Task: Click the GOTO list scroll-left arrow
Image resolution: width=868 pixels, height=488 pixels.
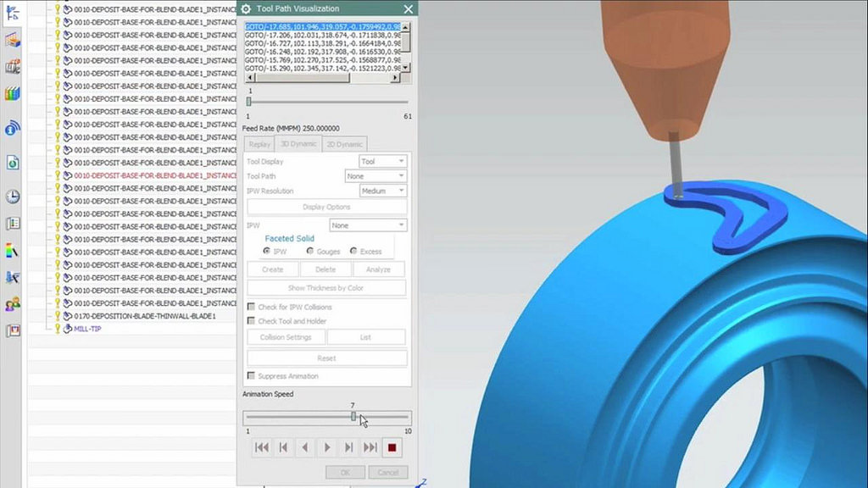Action: click(x=249, y=77)
